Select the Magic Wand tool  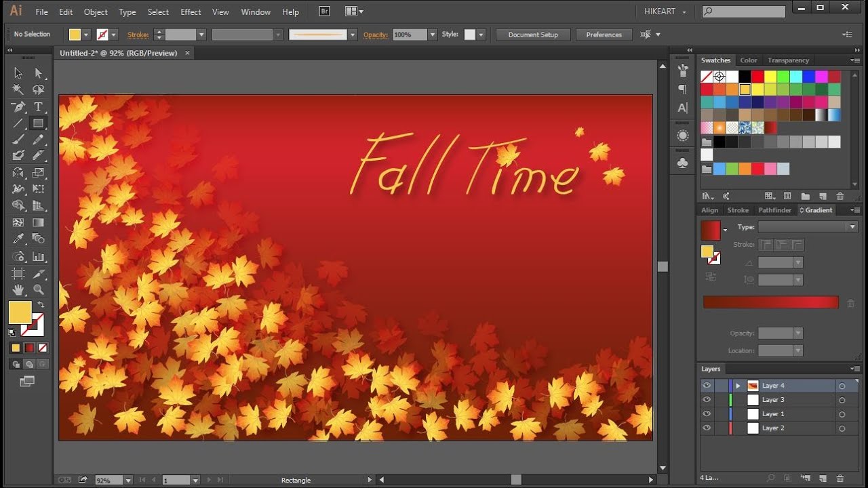tap(18, 89)
